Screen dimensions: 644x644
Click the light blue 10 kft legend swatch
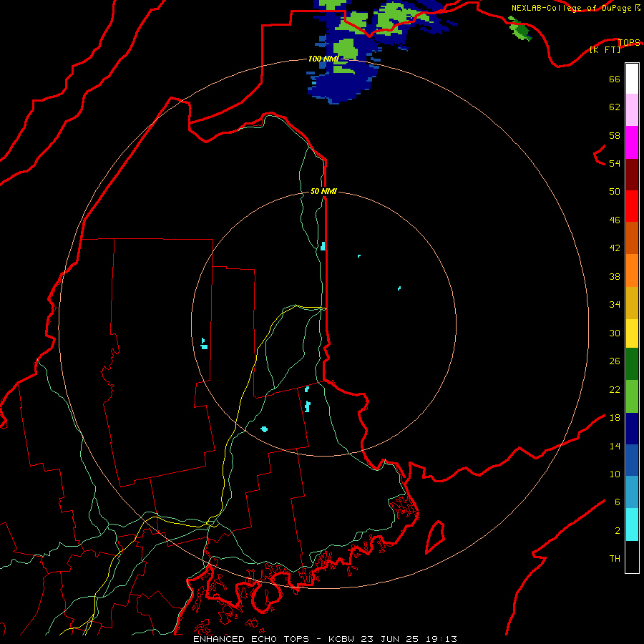(632, 492)
